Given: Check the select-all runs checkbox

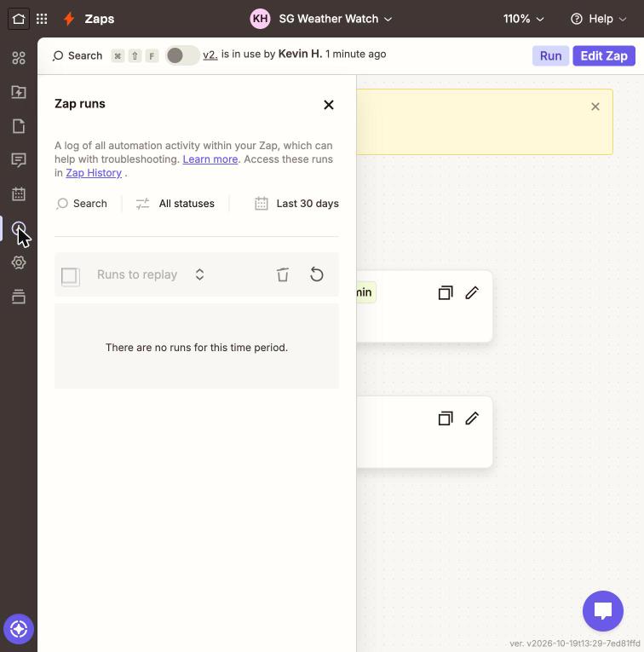Looking at the screenshot, I should coord(70,276).
